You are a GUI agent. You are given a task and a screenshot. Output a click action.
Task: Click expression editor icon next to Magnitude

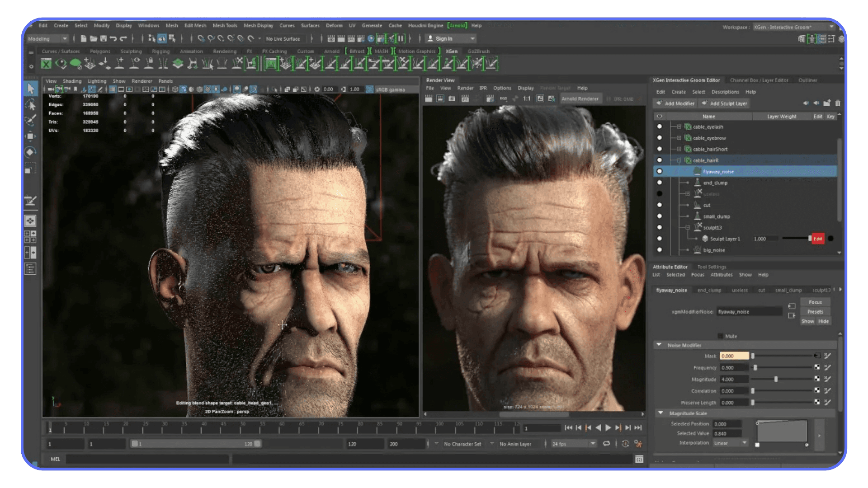828,379
